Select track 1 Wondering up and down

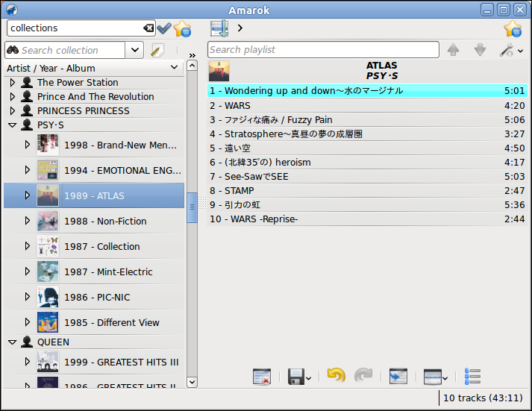pyautogui.click(x=367, y=90)
